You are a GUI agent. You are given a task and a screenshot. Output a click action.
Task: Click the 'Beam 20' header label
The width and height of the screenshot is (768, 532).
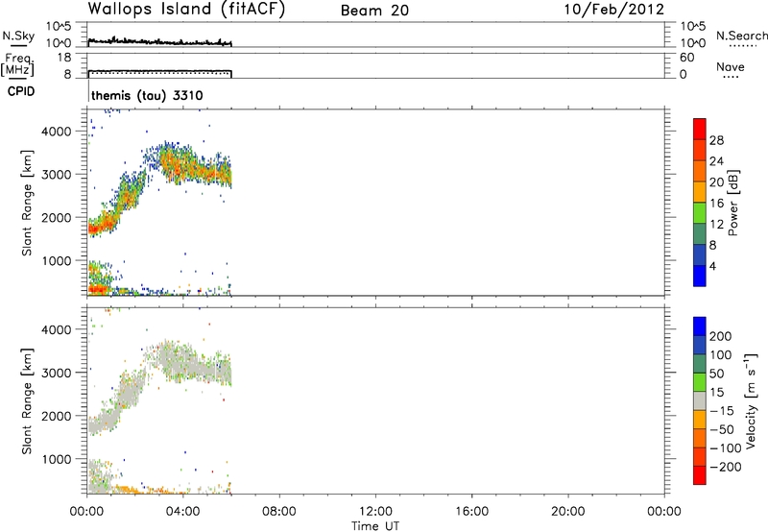374,11
